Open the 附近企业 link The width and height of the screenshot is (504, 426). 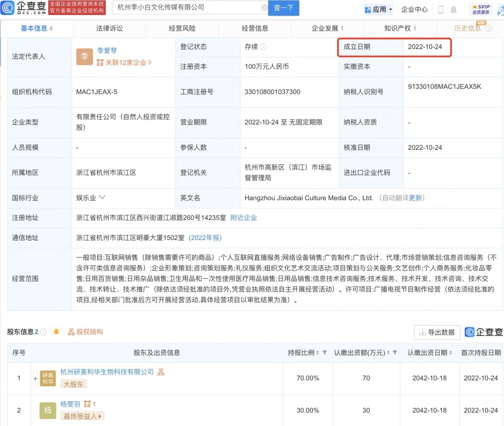click(x=243, y=218)
